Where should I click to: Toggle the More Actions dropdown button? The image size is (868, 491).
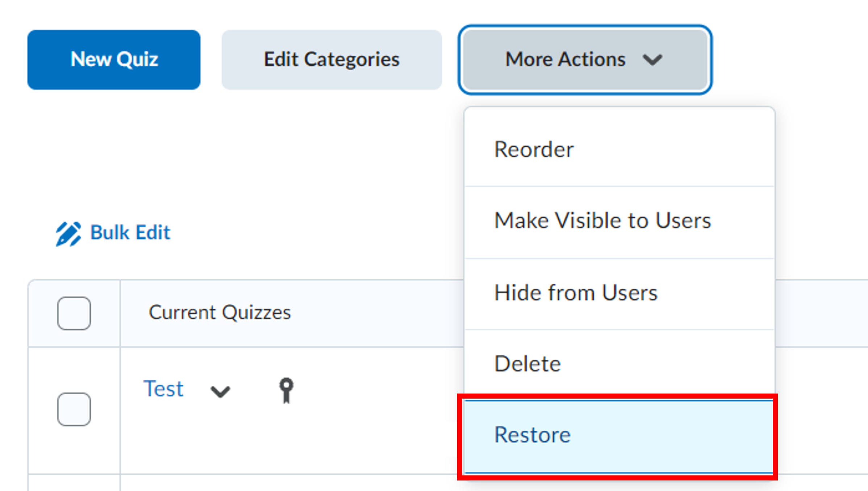pyautogui.click(x=585, y=60)
